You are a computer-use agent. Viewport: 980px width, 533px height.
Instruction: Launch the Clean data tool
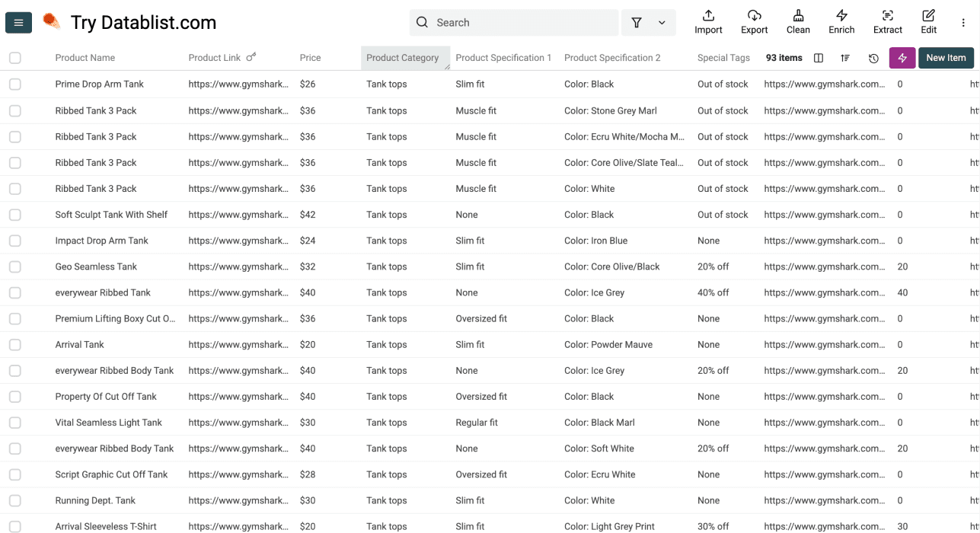click(798, 21)
